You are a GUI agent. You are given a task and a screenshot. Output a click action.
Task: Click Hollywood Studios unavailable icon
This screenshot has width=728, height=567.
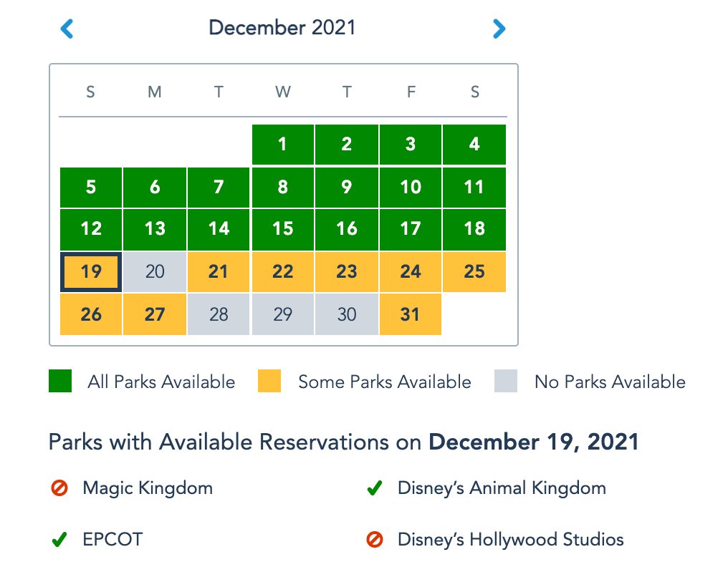[374, 540]
